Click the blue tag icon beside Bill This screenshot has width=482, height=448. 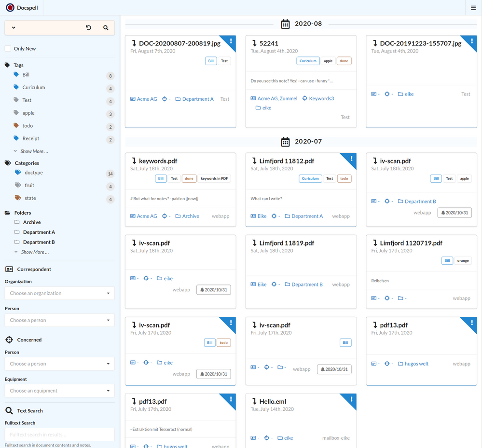16,75
